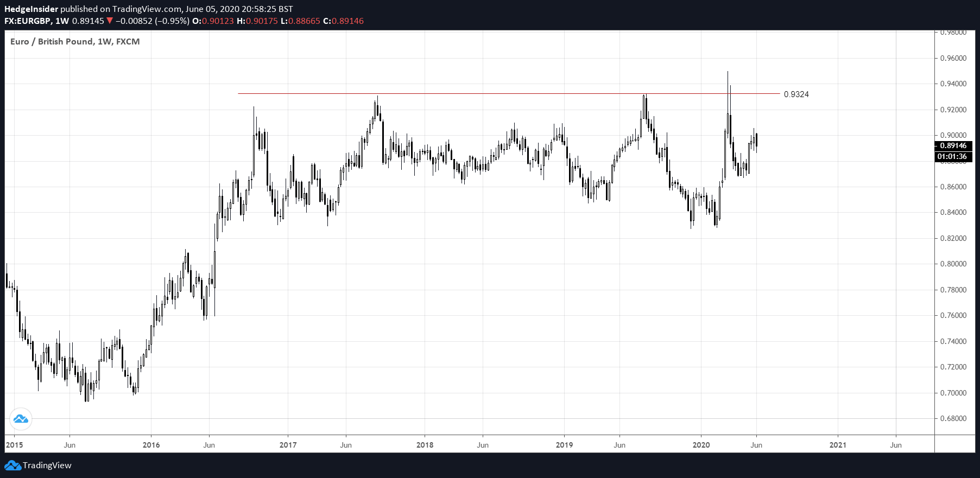This screenshot has width=980, height=478.
Task: Click the 1W timeframe label in header
Action: pos(62,21)
